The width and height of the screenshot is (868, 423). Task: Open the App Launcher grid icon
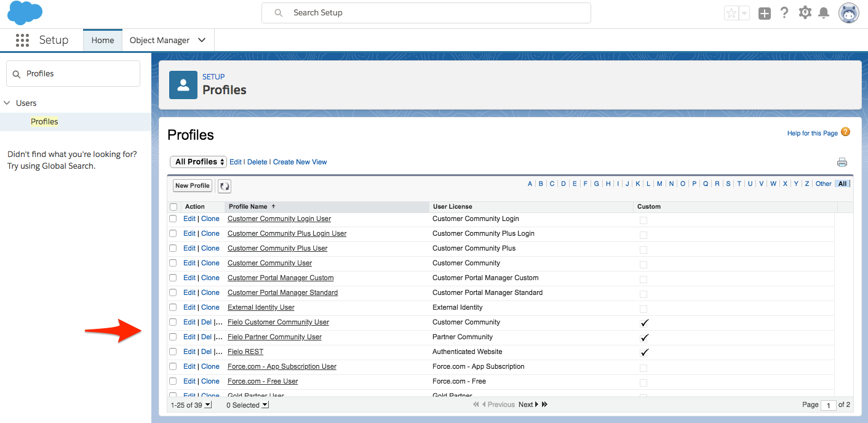pos(22,40)
